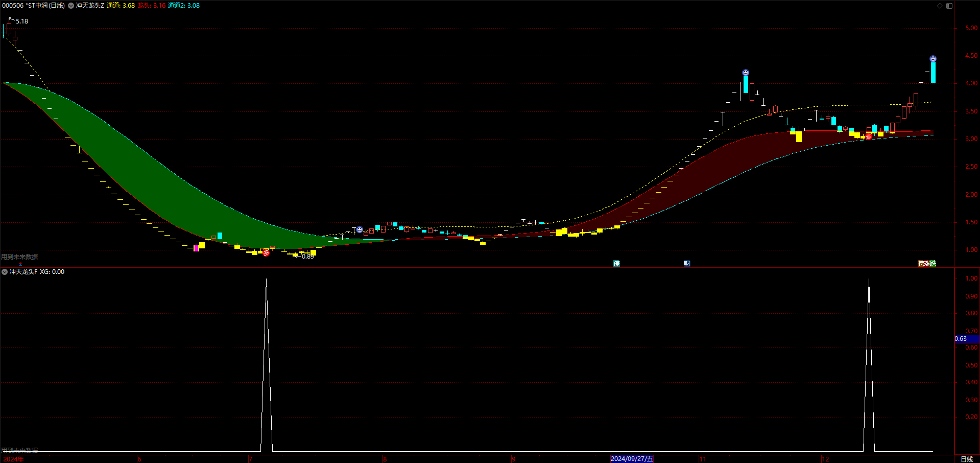Click the 2024年 label on the time axis
980x463 pixels.
click(13, 459)
